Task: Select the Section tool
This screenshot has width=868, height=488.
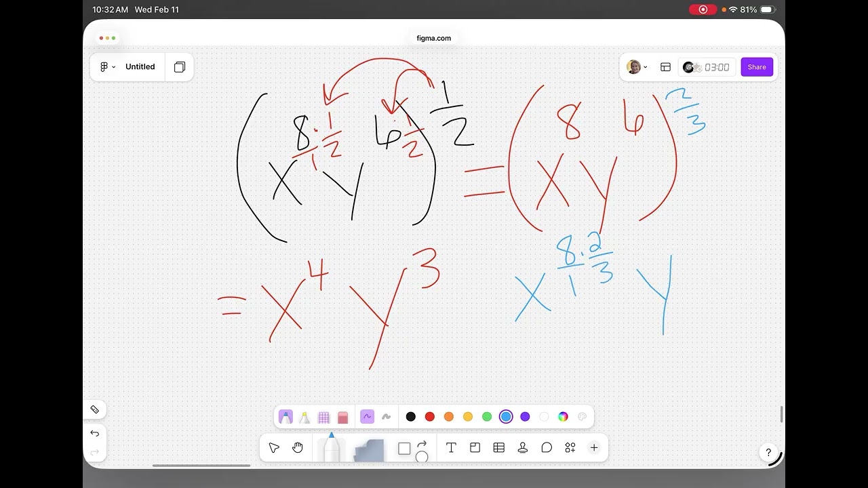Action: 475,447
